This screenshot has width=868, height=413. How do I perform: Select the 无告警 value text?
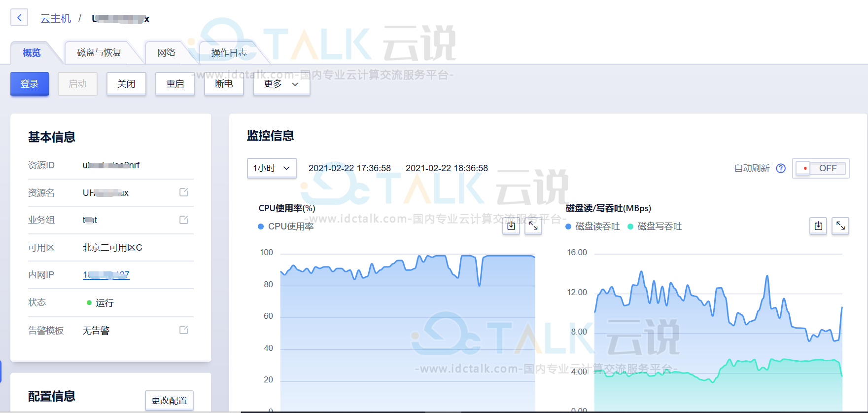[96, 331]
